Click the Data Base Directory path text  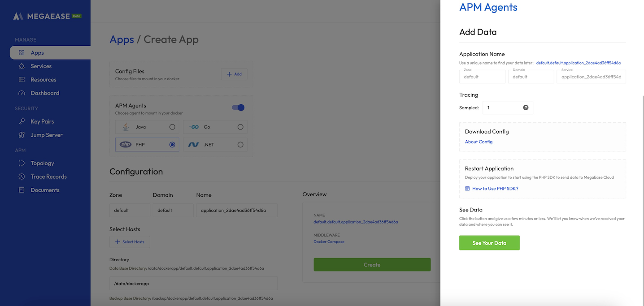pos(187,268)
